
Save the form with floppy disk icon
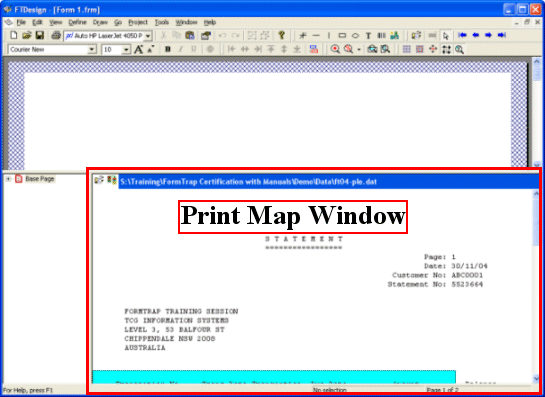point(40,35)
